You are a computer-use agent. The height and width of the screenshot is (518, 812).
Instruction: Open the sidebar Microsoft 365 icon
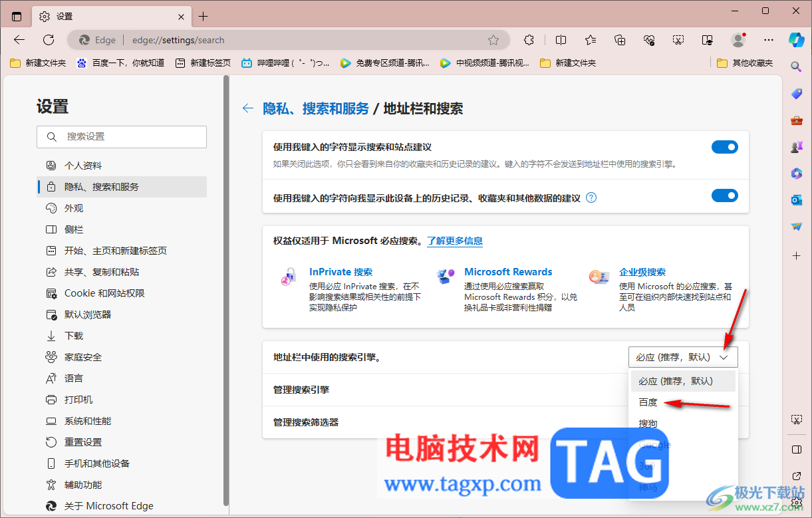point(797,174)
